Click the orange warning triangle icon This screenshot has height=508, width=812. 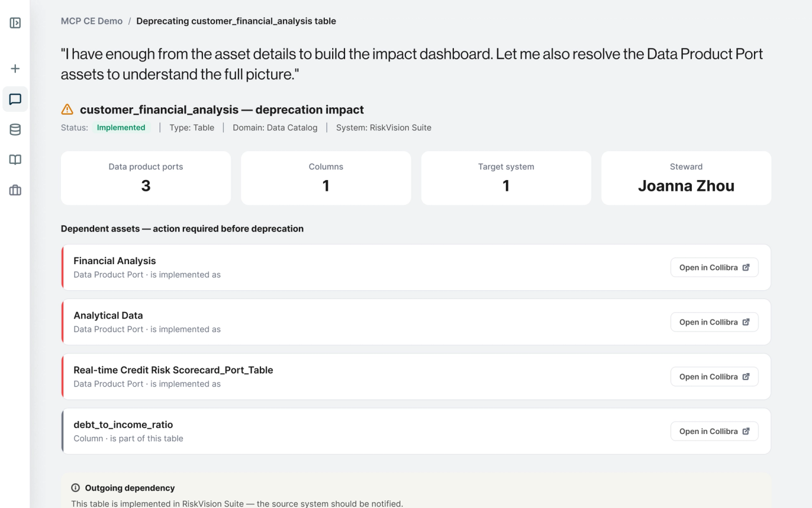(67, 110)
